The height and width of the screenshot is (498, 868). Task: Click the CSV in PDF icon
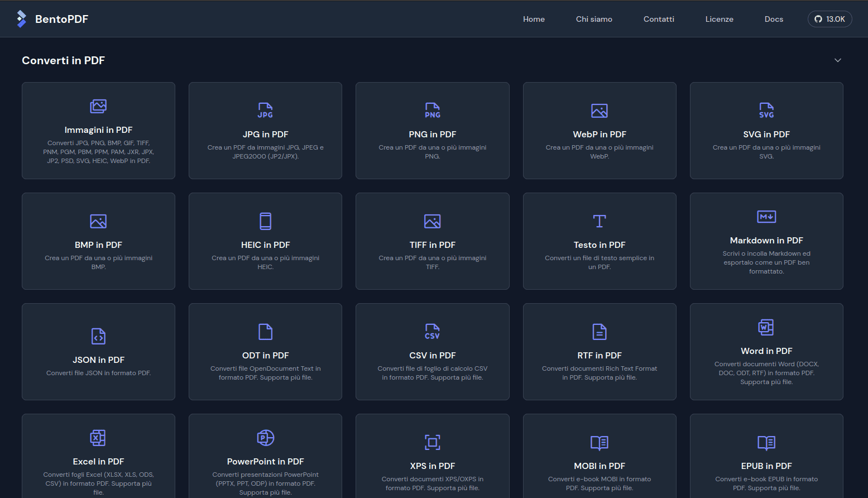[x=432, y=332]
